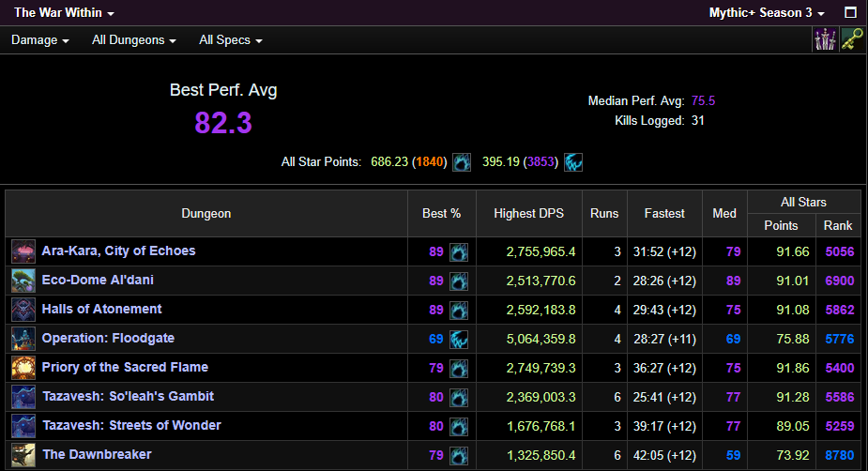Toggle the square box beside Mythic+ Season 3

(x=850, y=13)
